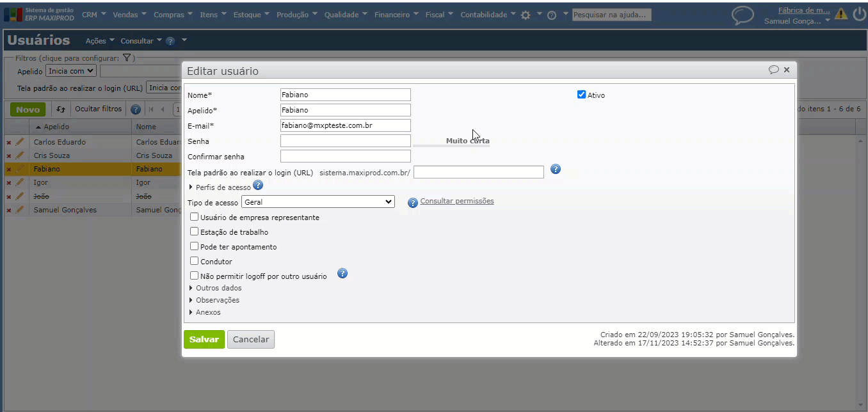This screenshot has width=868, height=412.
Task: Click the Fábrica de m... company link
Action: coord(804,10)
